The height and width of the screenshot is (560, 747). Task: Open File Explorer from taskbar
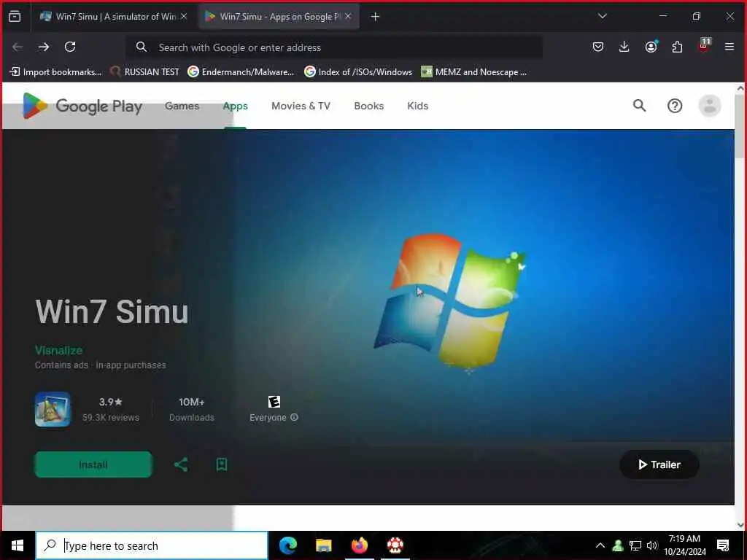pos(323,545)
